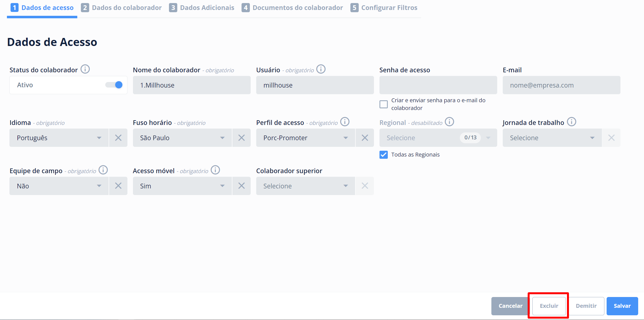Clear the Idioma selection with X
This screenshot has width=644, height=320.
(x=118, y=138)
